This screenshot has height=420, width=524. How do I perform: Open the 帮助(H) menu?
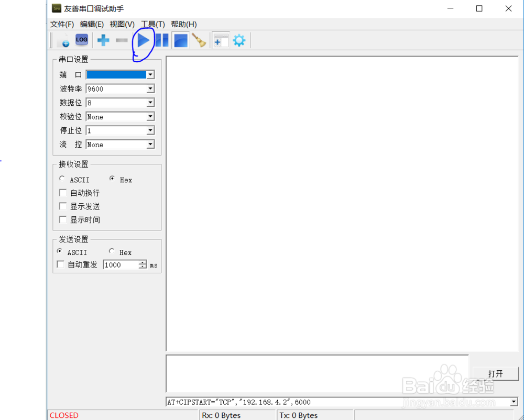184,25
